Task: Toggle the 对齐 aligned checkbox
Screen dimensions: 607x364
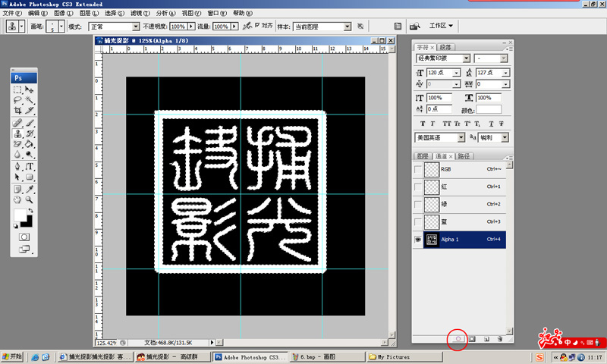Action: [x=258, y=25]
